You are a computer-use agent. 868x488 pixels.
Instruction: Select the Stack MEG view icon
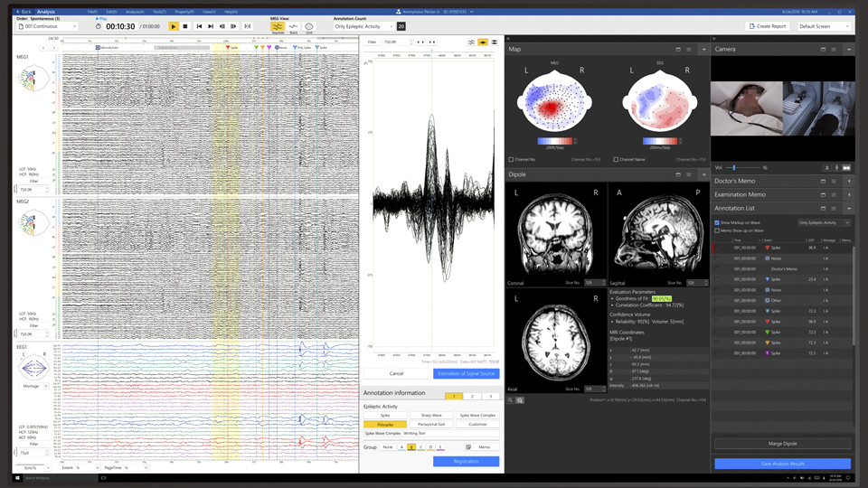click(293, 27)
